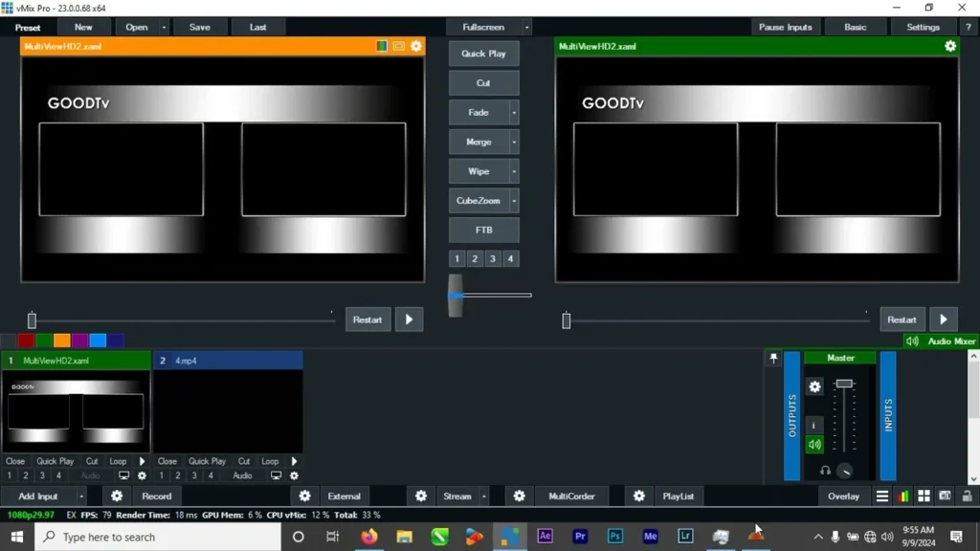Toggle the Master info i button

pyautogui.click(x=813, y=426)
